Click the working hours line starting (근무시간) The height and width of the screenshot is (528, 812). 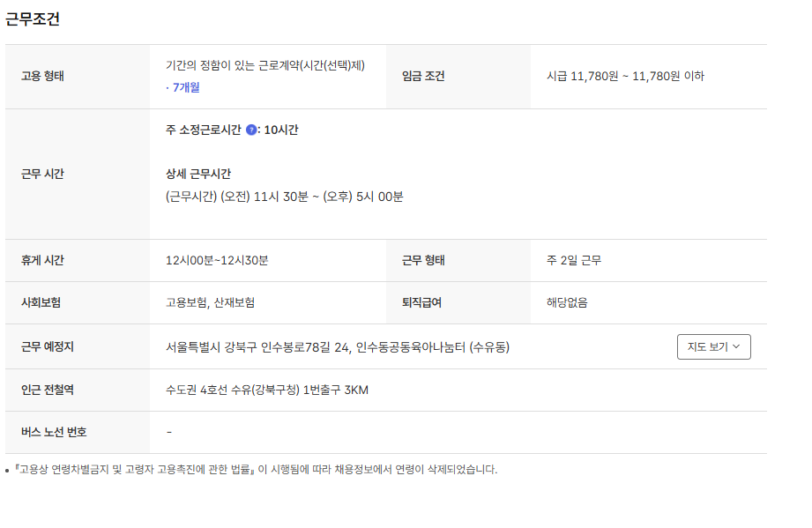(x=284, y=197)
